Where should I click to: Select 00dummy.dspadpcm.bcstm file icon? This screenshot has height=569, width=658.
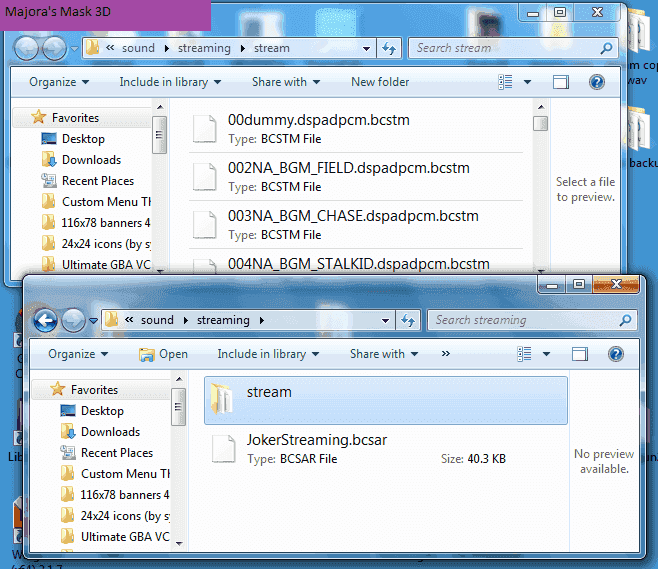pyautogui.click(x=205, y=128)
